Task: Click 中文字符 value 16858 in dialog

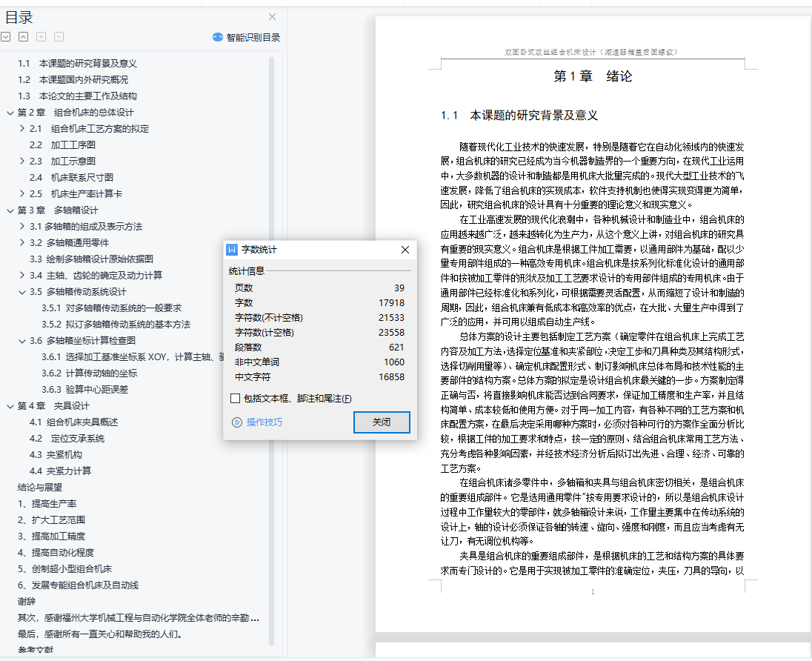Action: (x=391, y=377)
